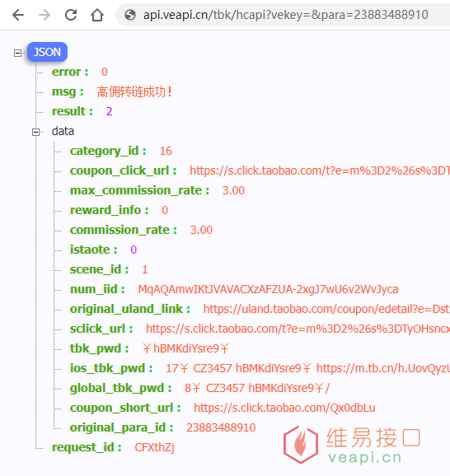Select the reward_info value 0
Screen dimensions: 450x476
[165, 210]
